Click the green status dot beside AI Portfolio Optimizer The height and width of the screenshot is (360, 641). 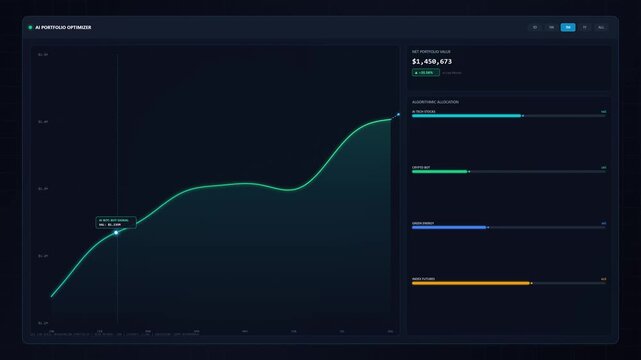pos(30,27)
